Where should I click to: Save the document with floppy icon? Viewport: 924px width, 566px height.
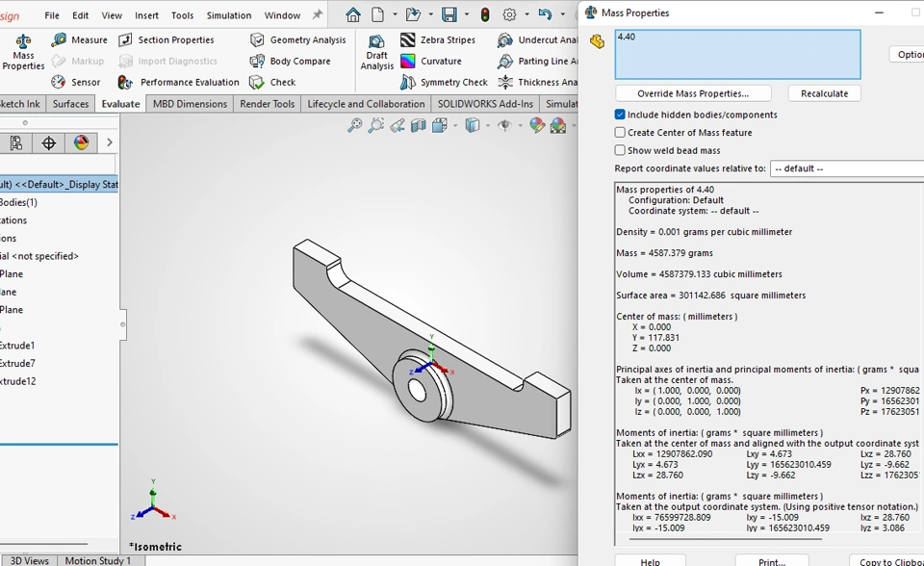coord(449,14)
